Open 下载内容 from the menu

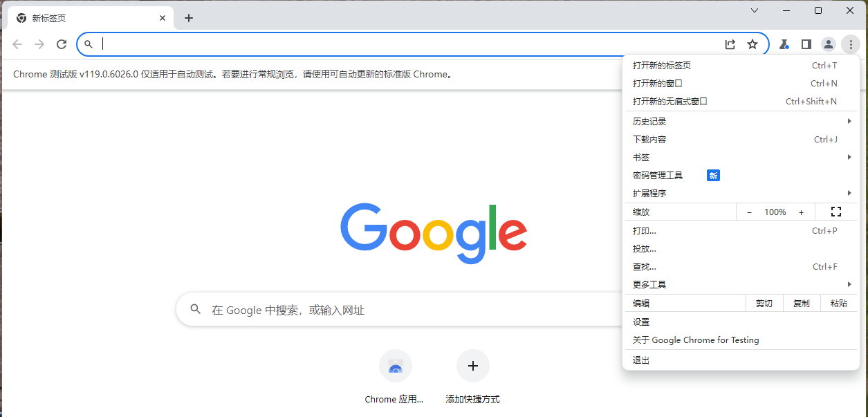(x=741, y=140)
